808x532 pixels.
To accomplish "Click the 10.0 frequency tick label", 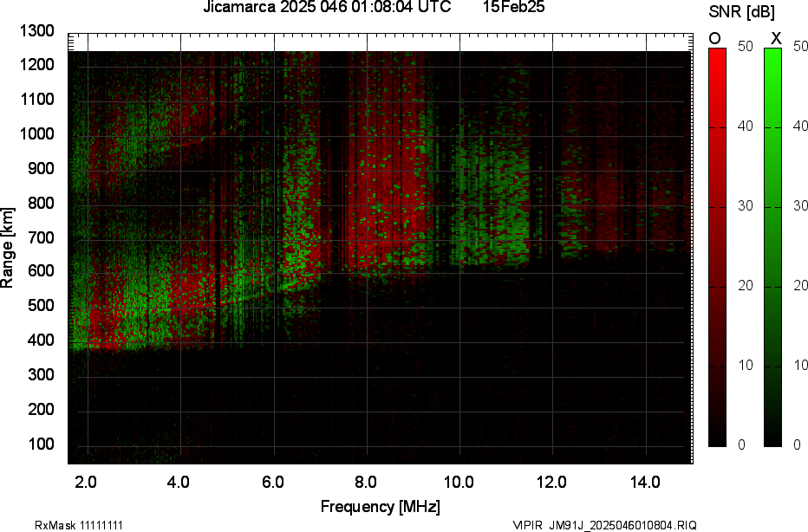I will pyautogui.click(x=459, y=483).
